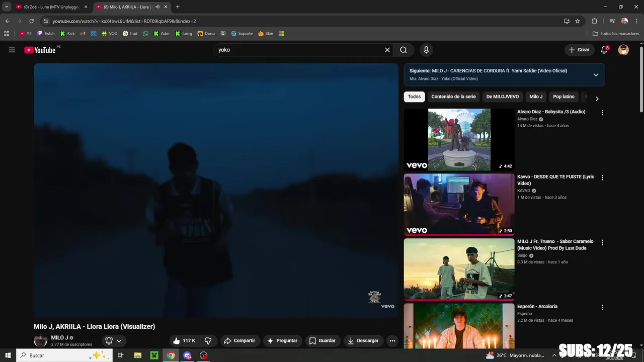
Task: Open the VOD bookmark
Action: [x=109, y=34]
